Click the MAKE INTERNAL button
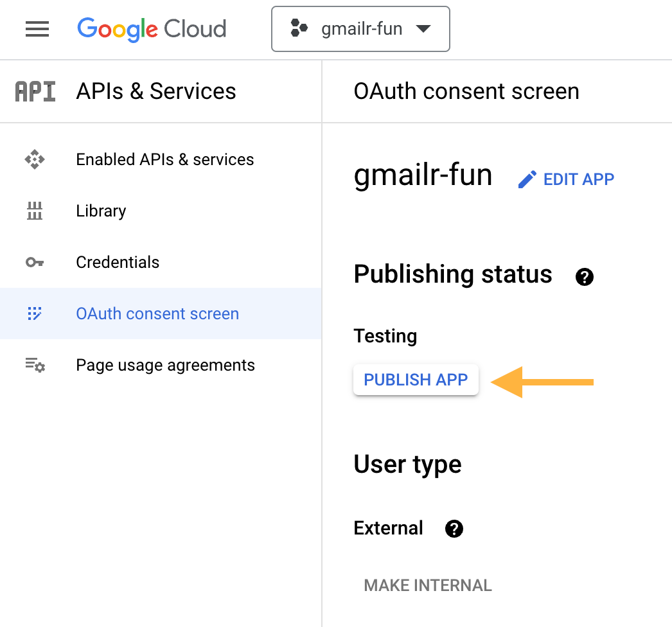Viewport: 672px width, 627px height. pos(427,585)
